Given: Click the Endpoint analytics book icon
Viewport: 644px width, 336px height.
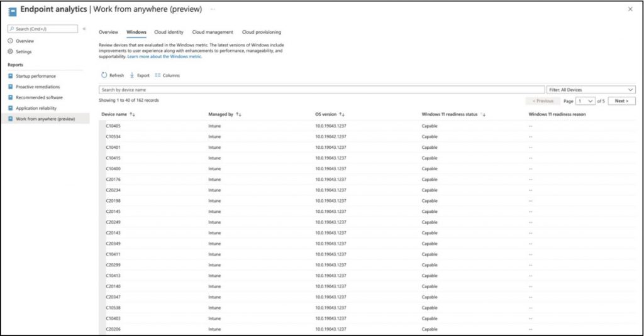Looking at the screenshot, I should 13,11.
